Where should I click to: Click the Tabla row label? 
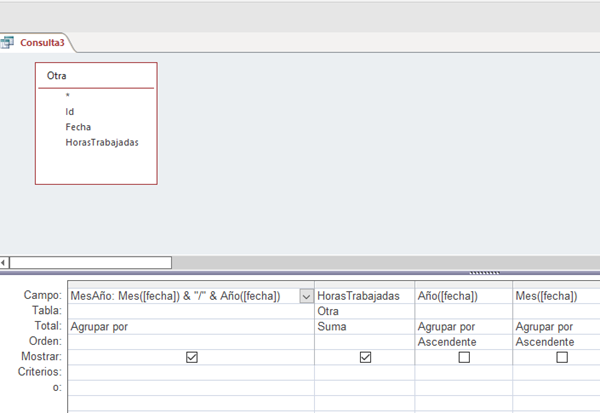(47, 310)
